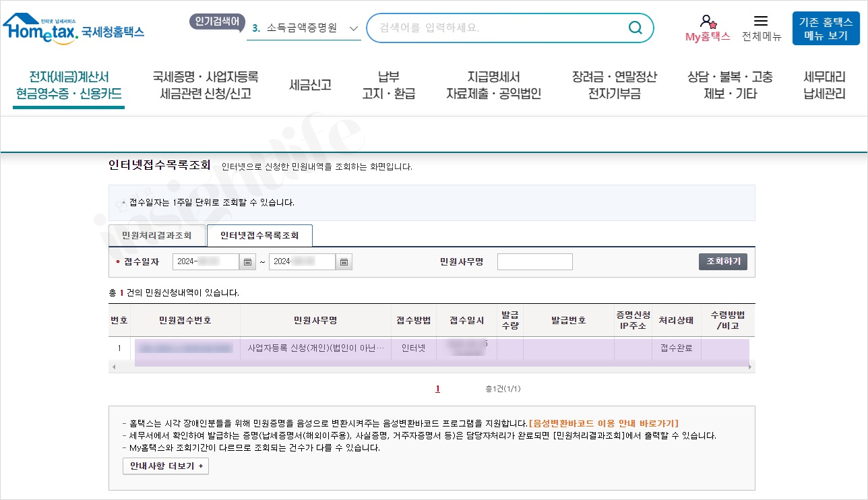This screenshot has height=500, width=868.
Task: Click the 접수방법 column header
Action: tap(414, 320)
